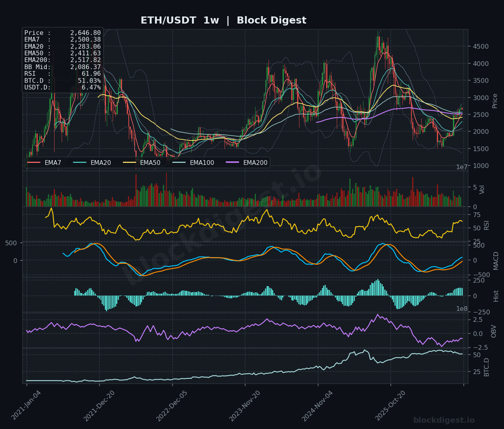Image resolution: width=504 pixels, height=429 pixels.
Task: Click the Hist axis label
Action: [496, 296]
